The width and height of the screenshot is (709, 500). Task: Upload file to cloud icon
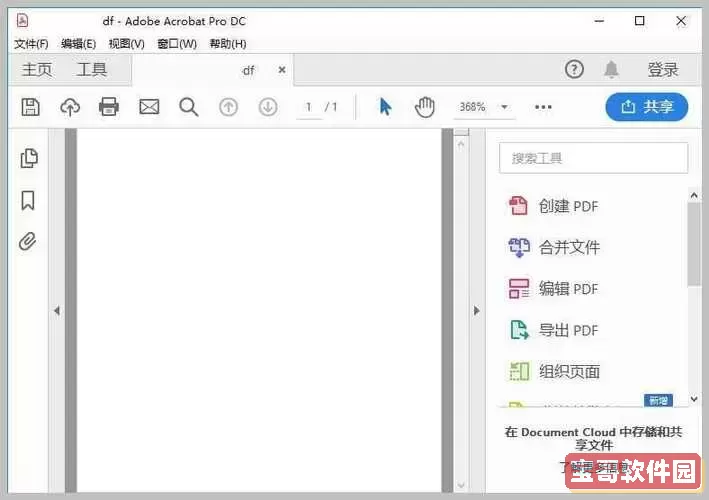point(70,108)
